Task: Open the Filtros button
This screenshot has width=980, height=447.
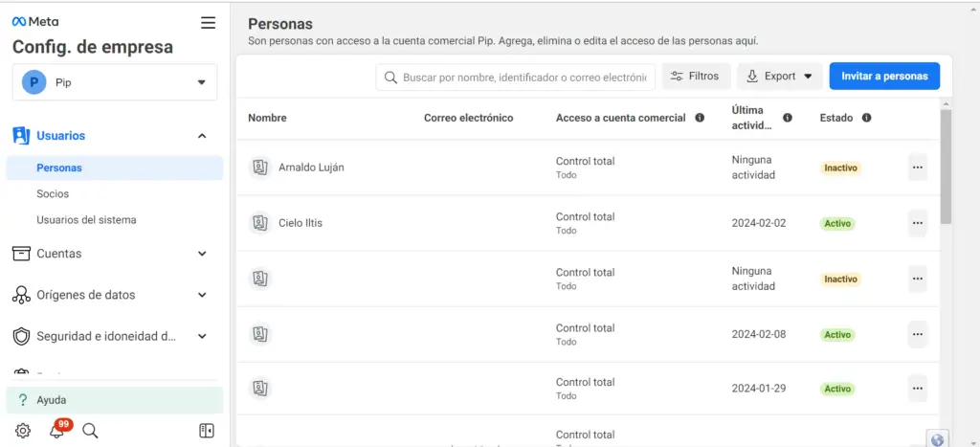Action: tap(697, 77)
